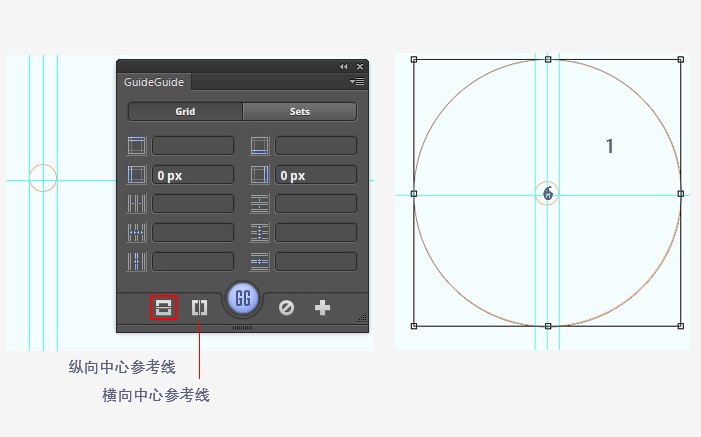Click the column gutter icon
The height and width of the screenshot is (437, 701).
point(136,262)
